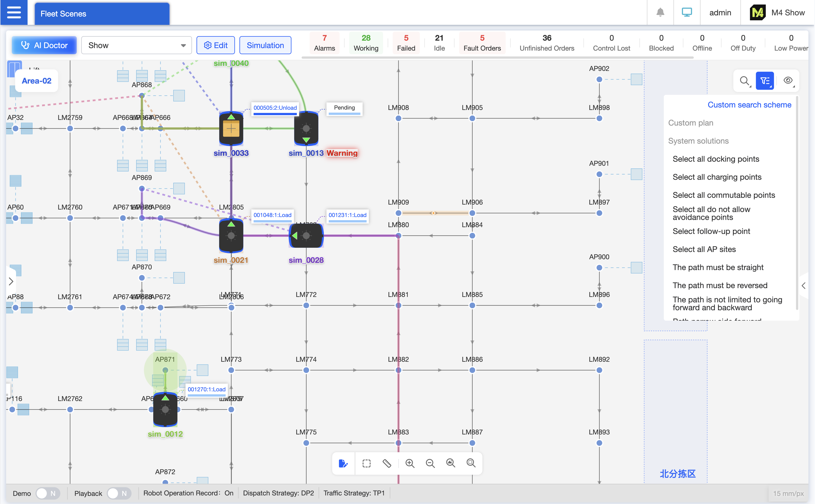Click the zoom out magnifier
This screenshot has width=815, height=504.
click(430, 463)
